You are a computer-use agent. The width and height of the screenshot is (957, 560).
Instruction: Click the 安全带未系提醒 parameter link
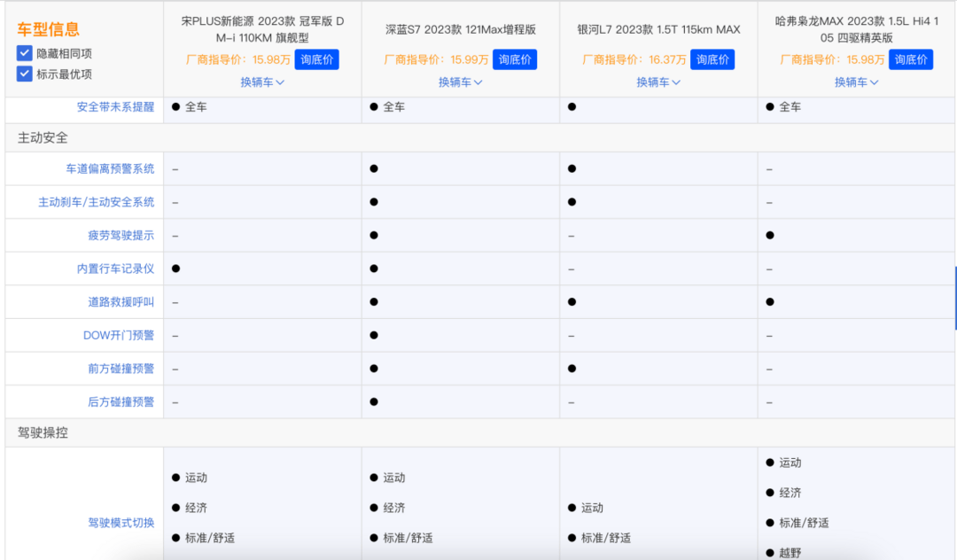click(x=115, y=106)
